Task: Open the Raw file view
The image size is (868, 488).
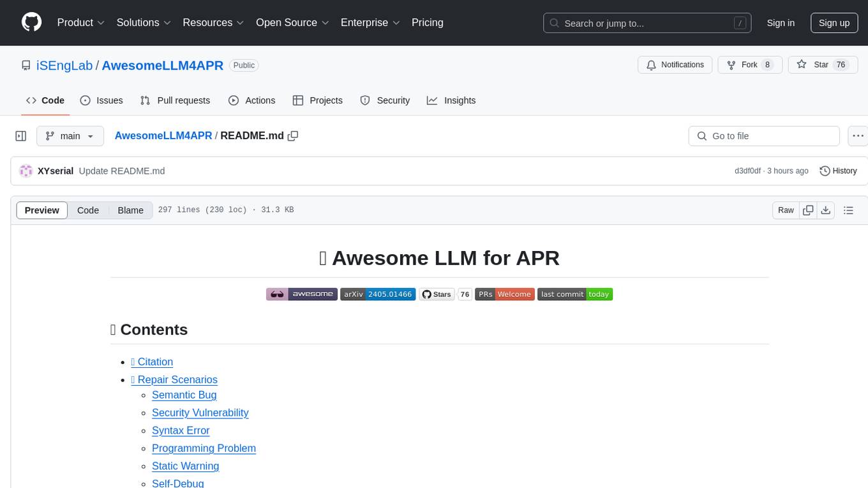Action: (786, 210)
